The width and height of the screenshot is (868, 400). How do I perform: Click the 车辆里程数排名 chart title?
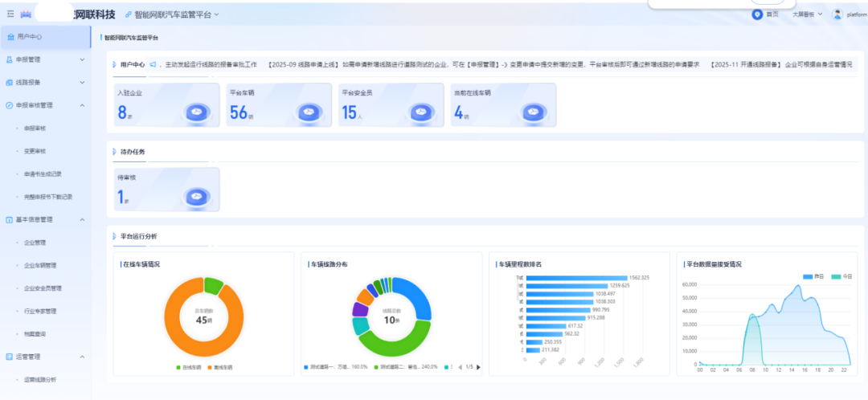[520, 264]
